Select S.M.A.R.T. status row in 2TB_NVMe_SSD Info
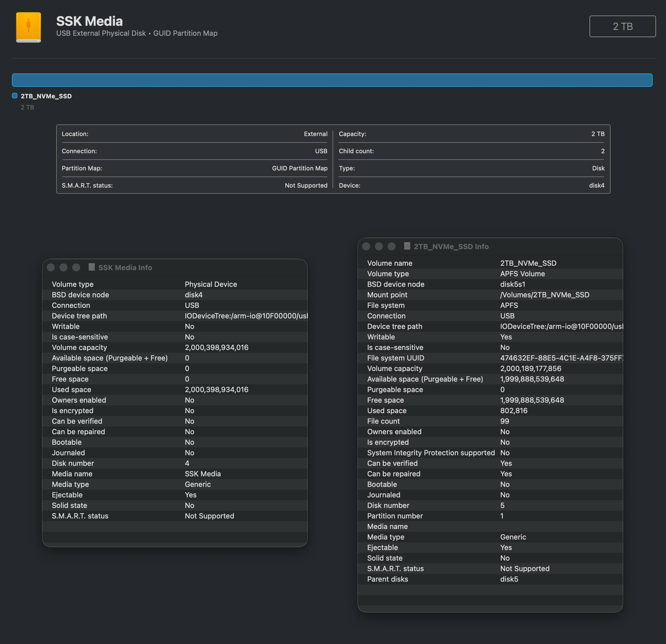Viewport: 666px width, 644px height. point(490,569)
